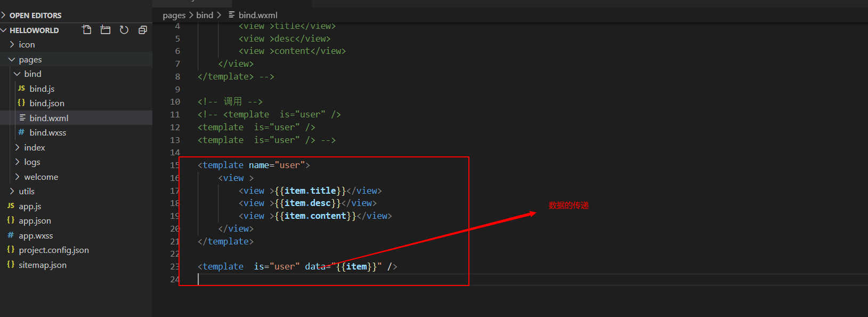Click bind.wxml breadcrumb segment
This screenshot has height=317, width=868.
click(x=258, y=15)
